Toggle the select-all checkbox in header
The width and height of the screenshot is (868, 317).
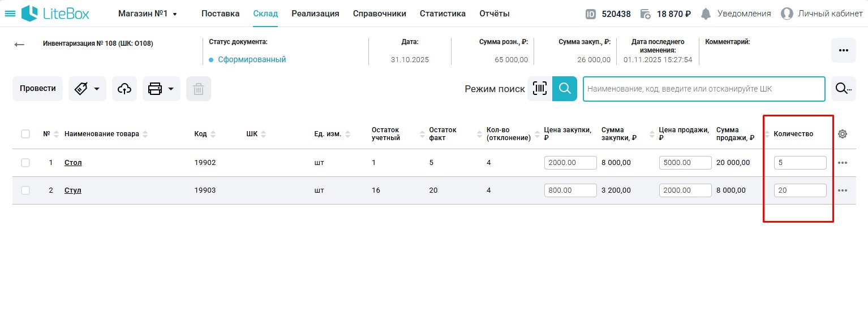tap(25, 134)
